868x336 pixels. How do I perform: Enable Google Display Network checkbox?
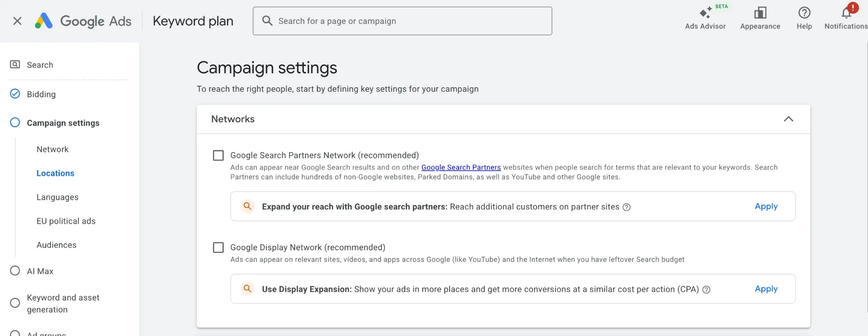218,248
